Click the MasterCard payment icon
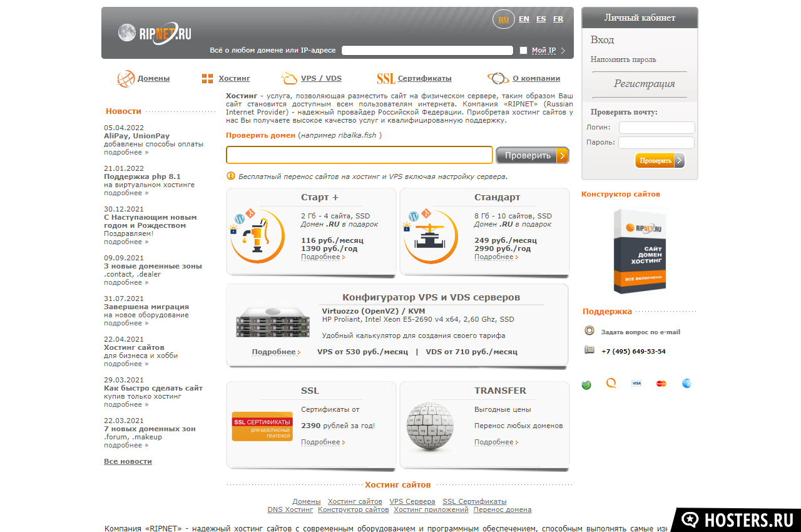 tap(661, 384)
